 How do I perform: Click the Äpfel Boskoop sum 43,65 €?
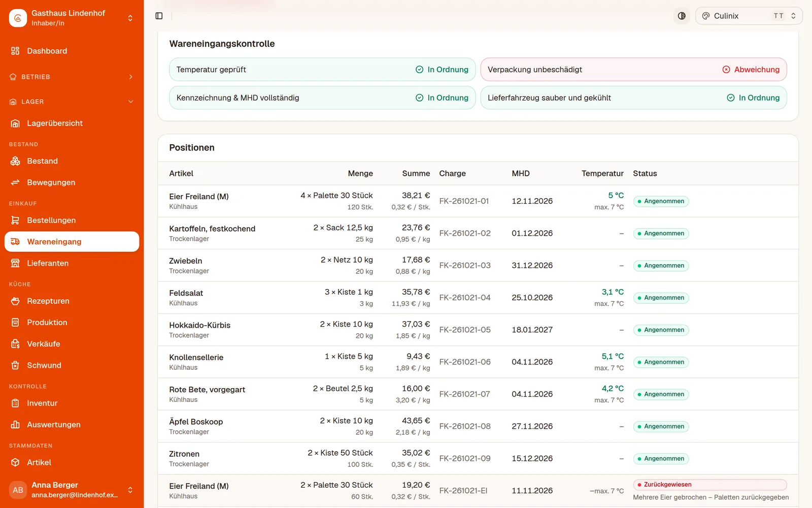[416, 421]
